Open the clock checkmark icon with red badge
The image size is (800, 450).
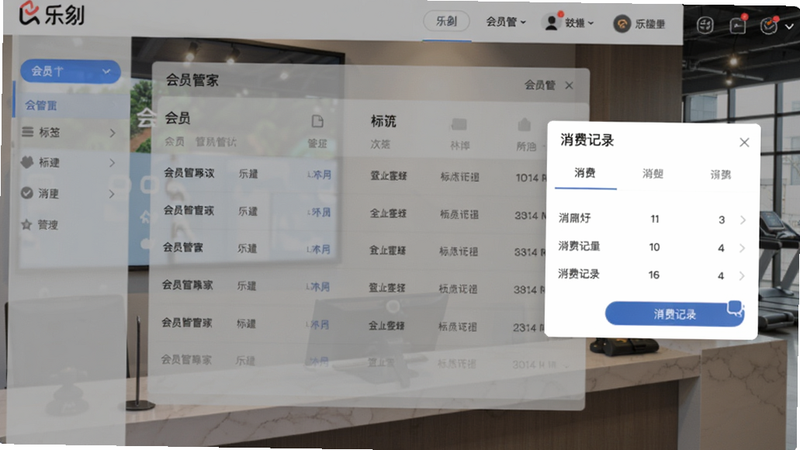pyautogui.click(x=768, y=26)
